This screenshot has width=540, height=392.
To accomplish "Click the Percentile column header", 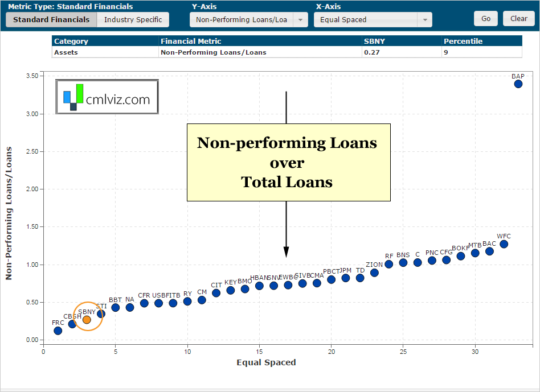I will [482, 41].
